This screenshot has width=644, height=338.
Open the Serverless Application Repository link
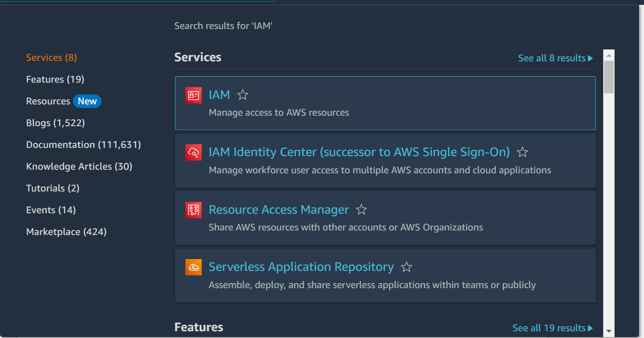[301, 267]
